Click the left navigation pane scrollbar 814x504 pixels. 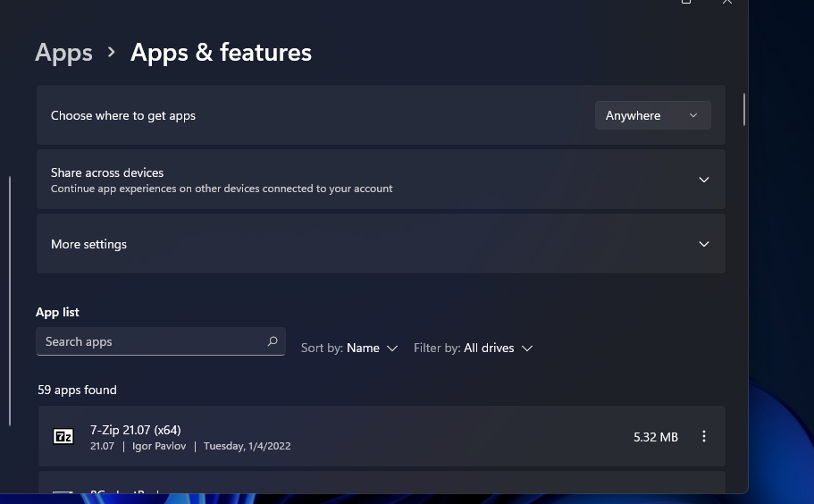click(x=10, y=300)
